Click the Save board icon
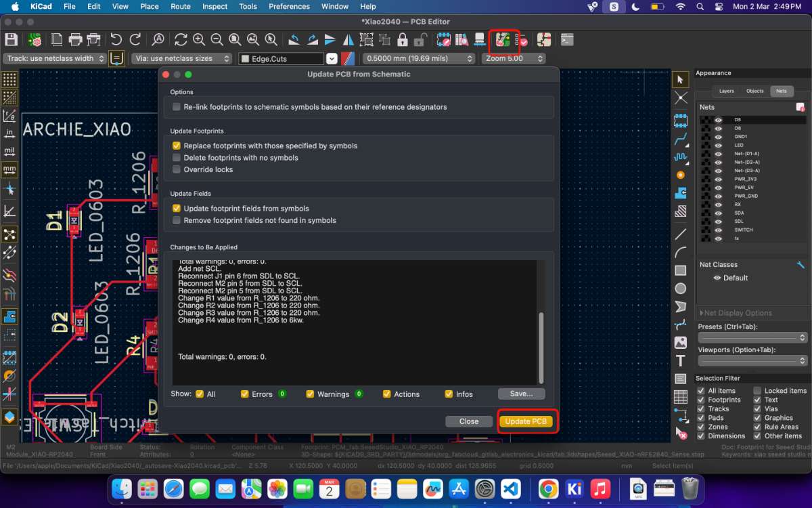 [x=11, y=40]
